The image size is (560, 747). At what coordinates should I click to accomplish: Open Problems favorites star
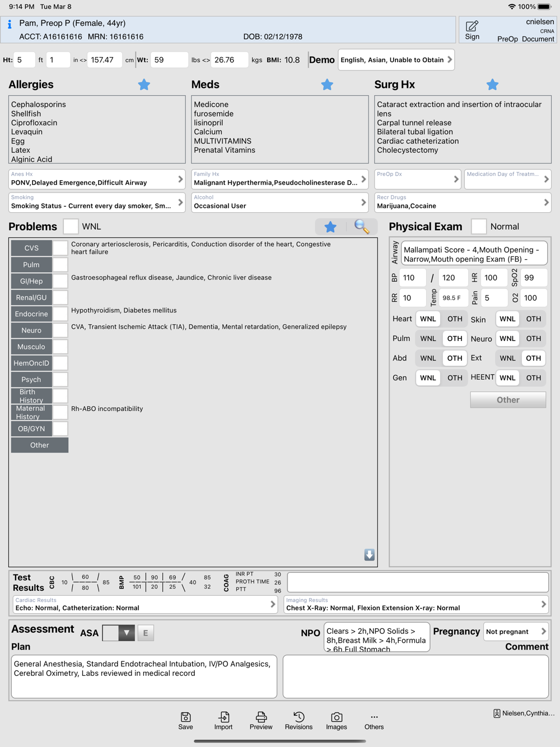tap(330, 226)
